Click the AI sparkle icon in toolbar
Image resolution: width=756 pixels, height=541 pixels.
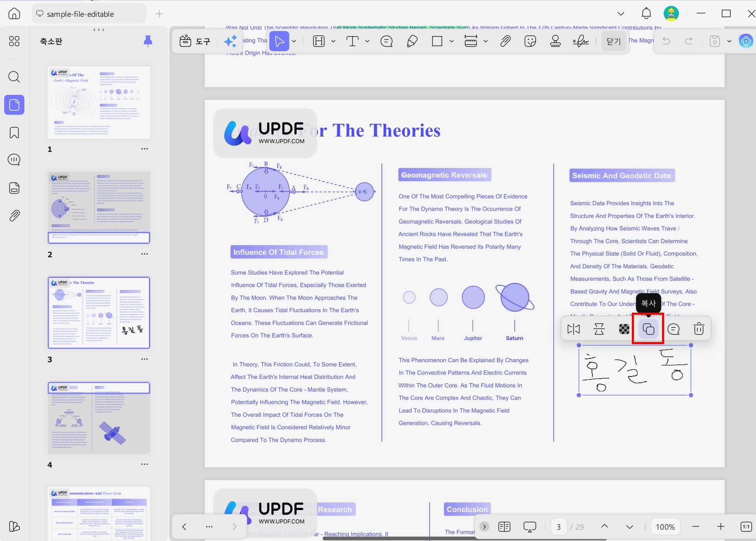click(230, 41)
